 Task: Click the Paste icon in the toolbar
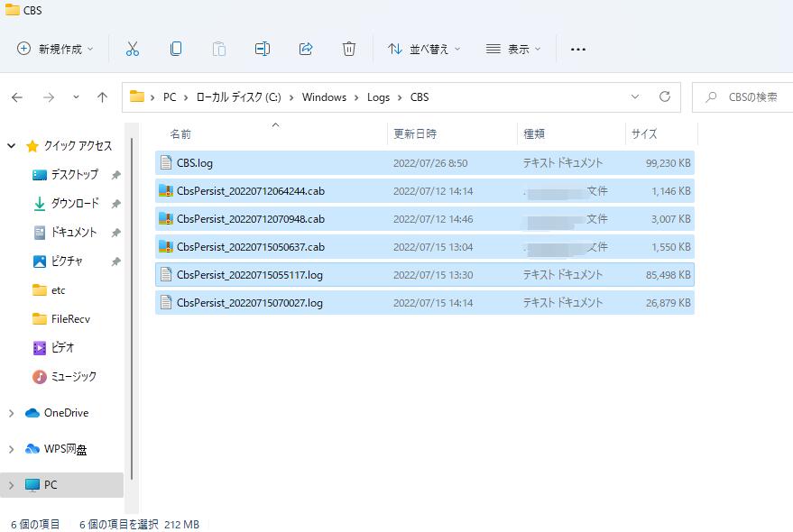coord(219,49)
